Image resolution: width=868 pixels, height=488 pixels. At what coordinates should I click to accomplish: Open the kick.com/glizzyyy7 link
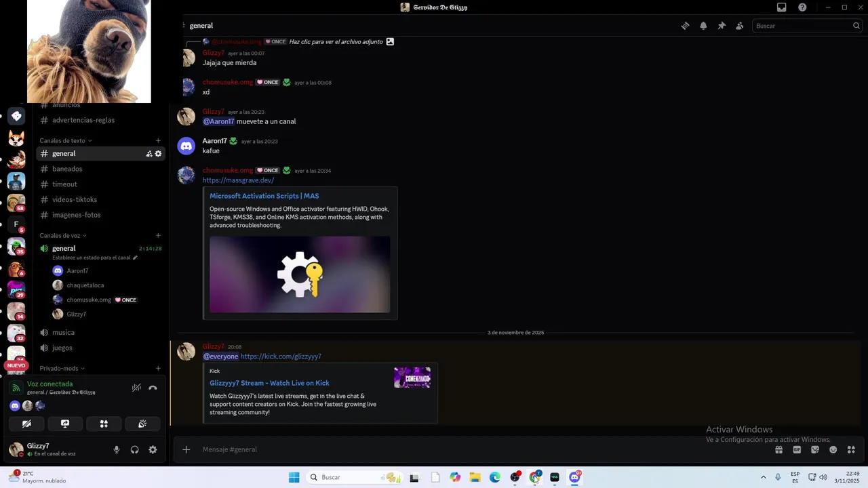(x=281, y=357)
